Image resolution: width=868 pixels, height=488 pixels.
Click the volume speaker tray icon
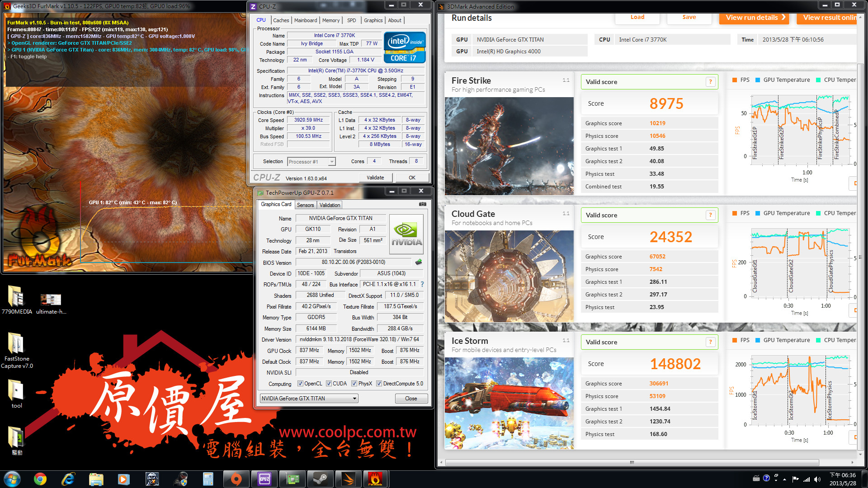(817, 479)
